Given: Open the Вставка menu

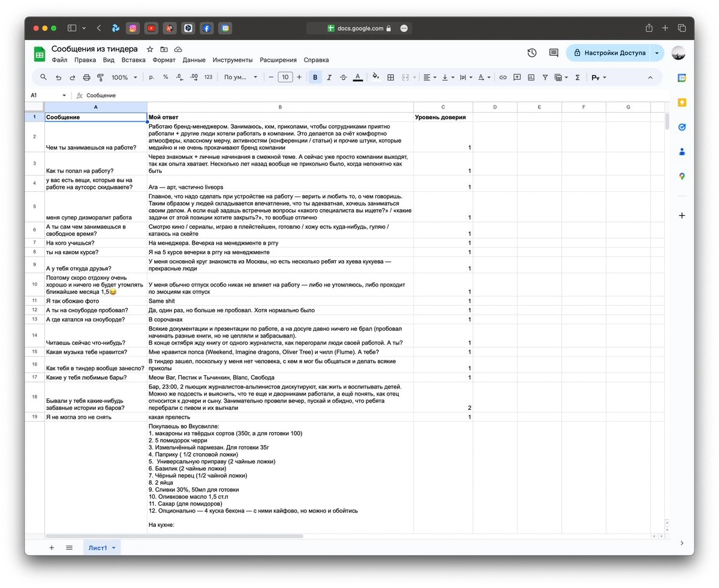Looking at the screenshot, I should (x=134, y=60).
